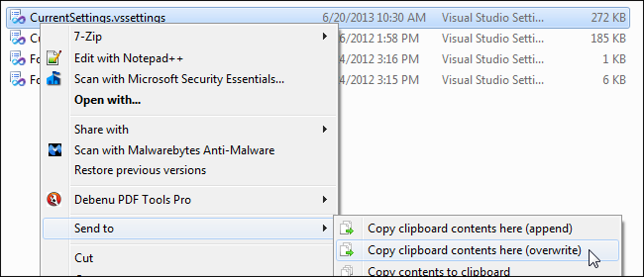Select the CurrentSettings.vssettings file name
The width and height of the screenshot is (644, 277).
pos(97,18)
